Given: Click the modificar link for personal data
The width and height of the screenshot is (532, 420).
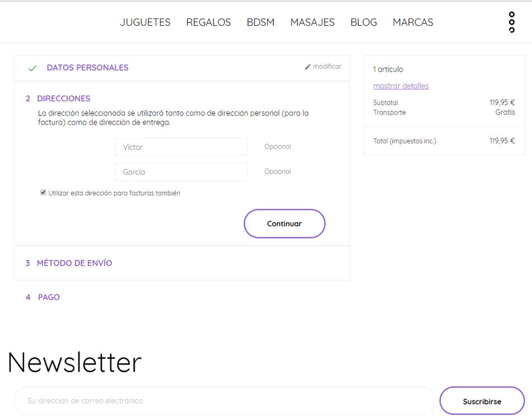Looking at the screenshot, I should point(326,66).
